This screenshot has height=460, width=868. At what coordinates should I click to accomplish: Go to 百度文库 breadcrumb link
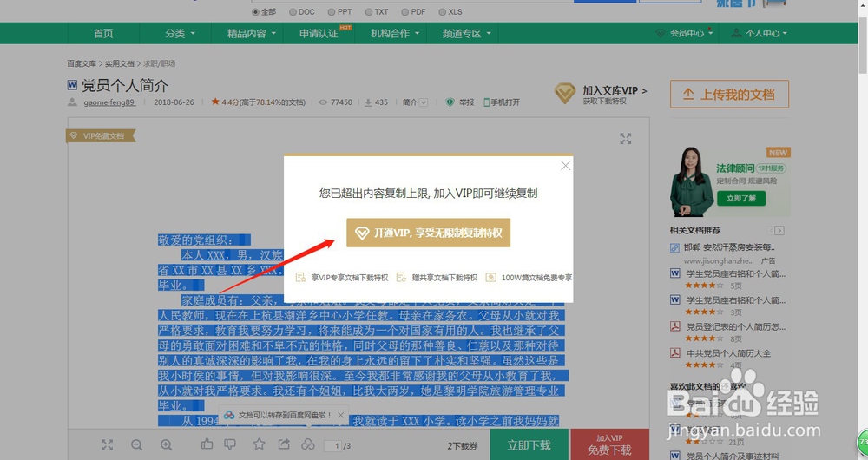coord(82,63)
